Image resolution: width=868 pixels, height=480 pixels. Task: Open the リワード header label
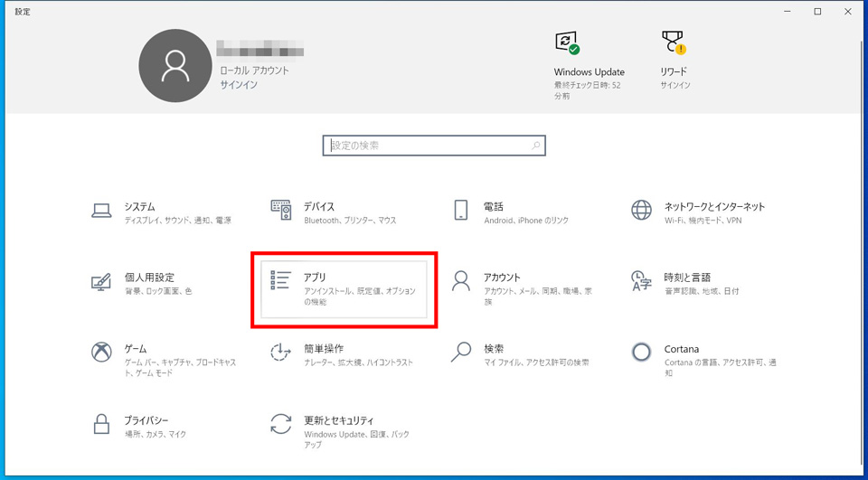pyautogui.click(x=674, y=72)
